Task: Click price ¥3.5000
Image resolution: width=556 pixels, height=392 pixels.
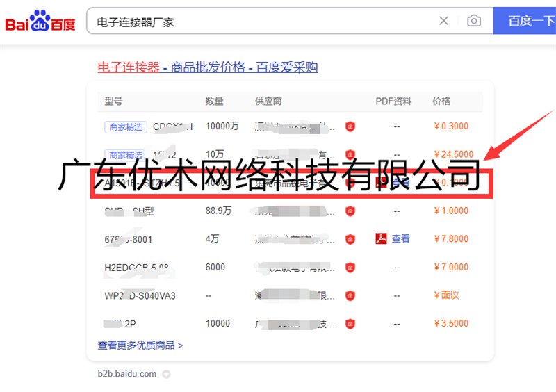Action: pyautogui.click(x=451, y=323)
